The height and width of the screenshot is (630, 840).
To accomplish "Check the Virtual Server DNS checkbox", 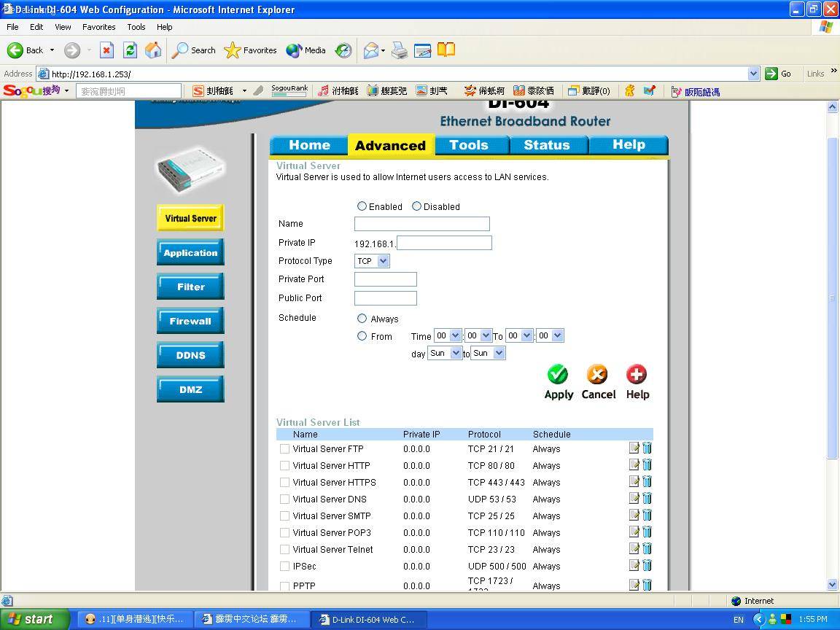I will click(x=284, y=499).
